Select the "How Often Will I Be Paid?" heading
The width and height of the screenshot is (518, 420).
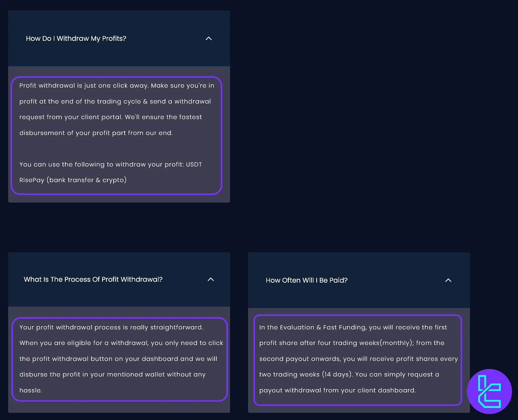(307, 280)
